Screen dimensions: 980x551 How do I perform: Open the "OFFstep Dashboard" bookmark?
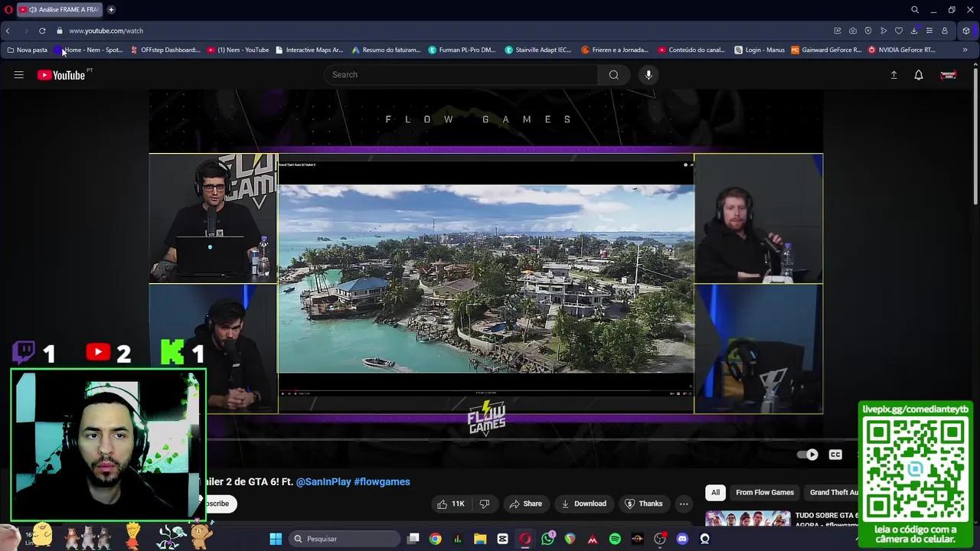point(165,50)
